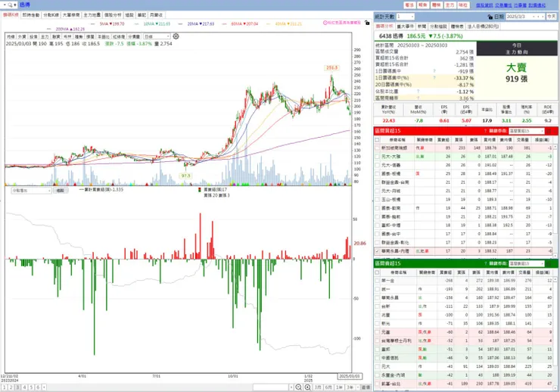Toggle the 分價量 button
Image resolution: width=560 pixels, height=392 pixels.
(x=134, y=36)
